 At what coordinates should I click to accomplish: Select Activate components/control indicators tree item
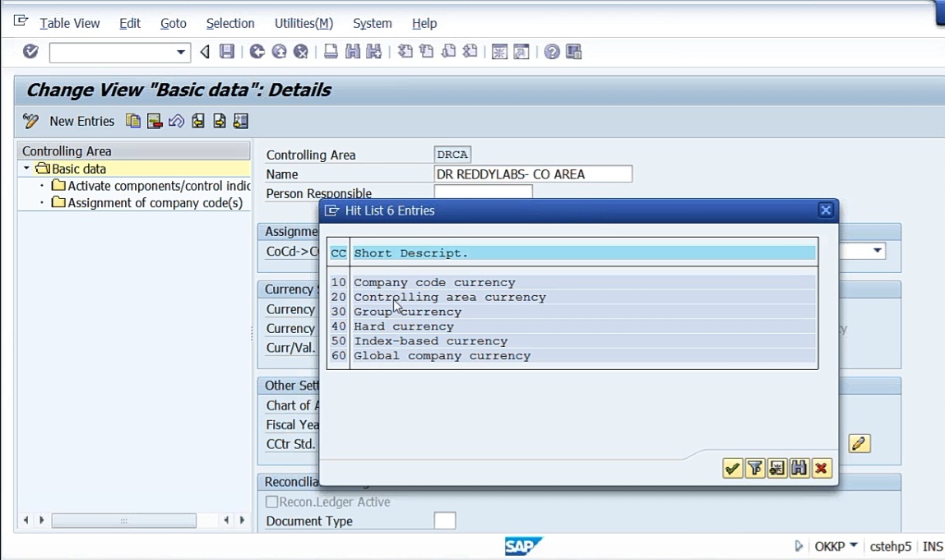[x=159, y=186]
